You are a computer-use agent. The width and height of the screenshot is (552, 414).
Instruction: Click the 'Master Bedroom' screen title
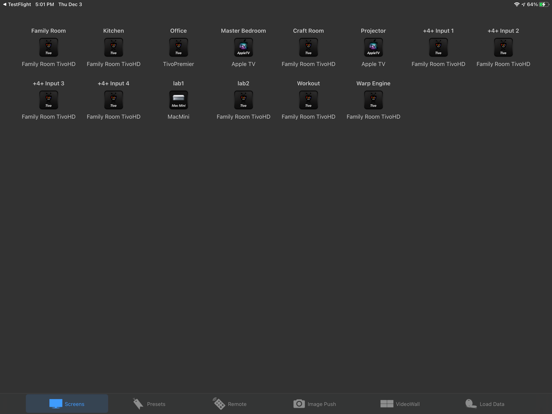pyautogui.click(x=243, y=31)
